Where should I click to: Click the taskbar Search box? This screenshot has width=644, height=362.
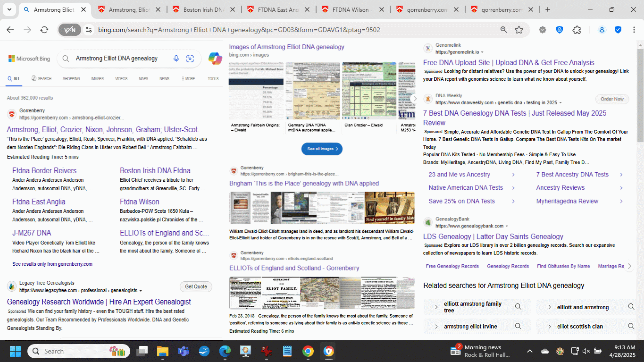[78, 351]
